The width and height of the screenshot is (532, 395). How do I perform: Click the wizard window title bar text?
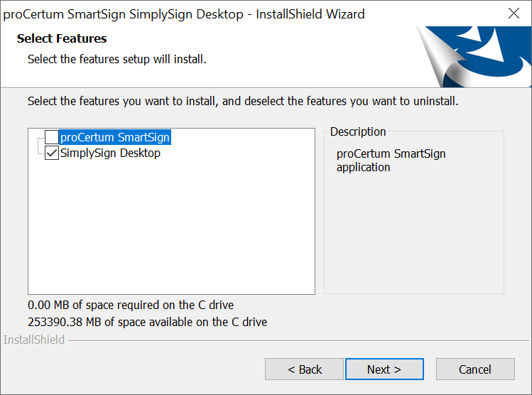pos(184,14)
